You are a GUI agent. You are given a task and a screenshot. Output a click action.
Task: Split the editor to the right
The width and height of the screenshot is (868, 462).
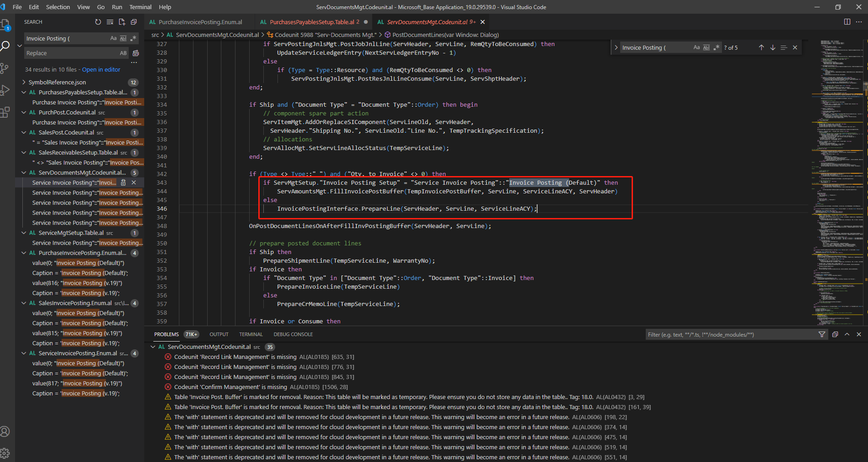[x=847, y=22]
